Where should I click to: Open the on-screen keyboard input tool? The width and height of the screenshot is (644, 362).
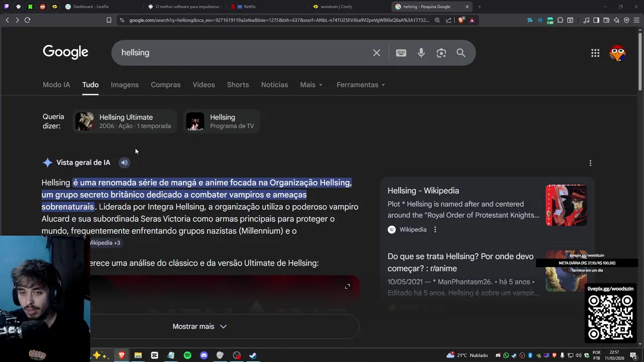coord(401,53)
